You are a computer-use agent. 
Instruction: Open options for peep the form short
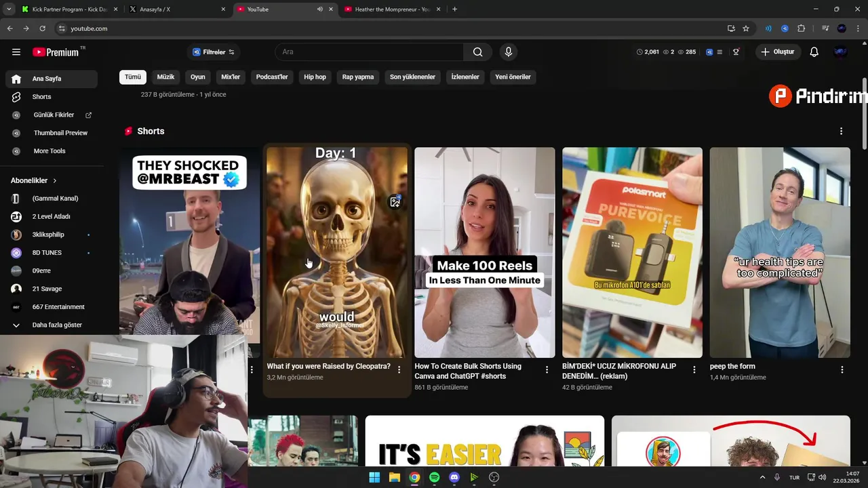click(x=842, y=369)
